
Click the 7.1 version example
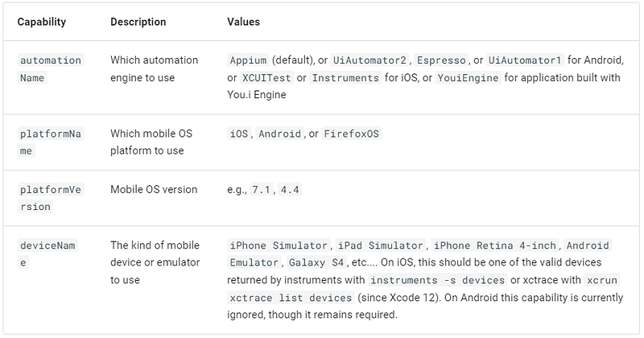(x=261, y=189)
